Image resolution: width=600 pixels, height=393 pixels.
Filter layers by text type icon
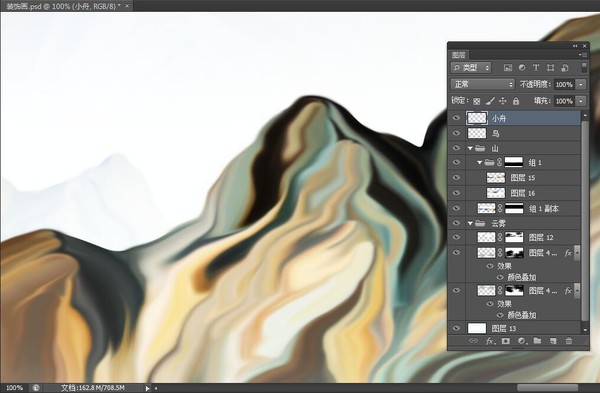[x=536, y=68]
